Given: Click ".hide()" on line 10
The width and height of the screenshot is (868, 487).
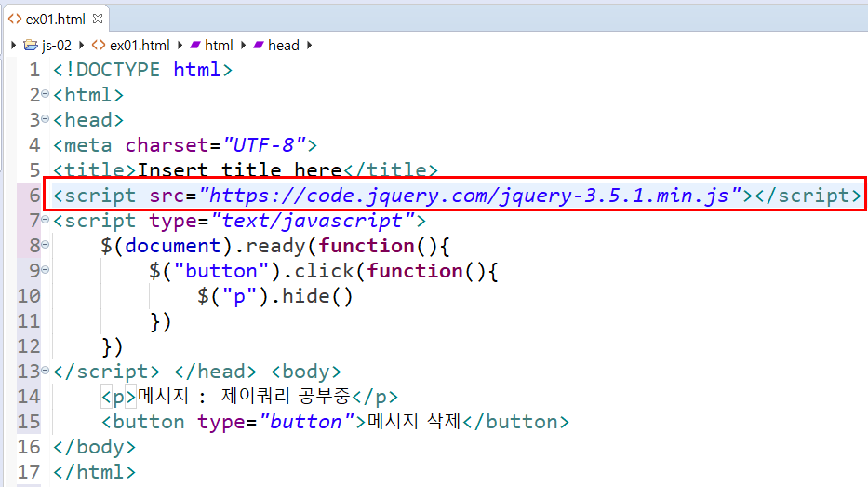Looking at the screenshot, I should [x=311, y=296].
